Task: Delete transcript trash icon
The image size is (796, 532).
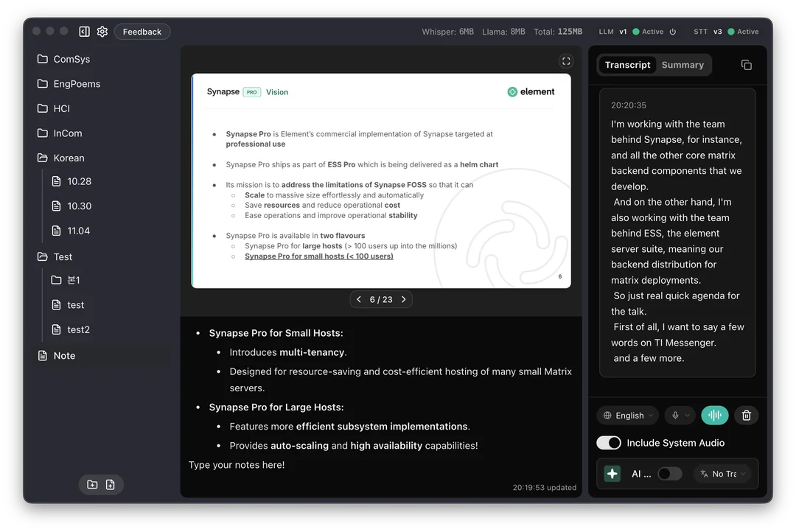Action: [746, 416]
